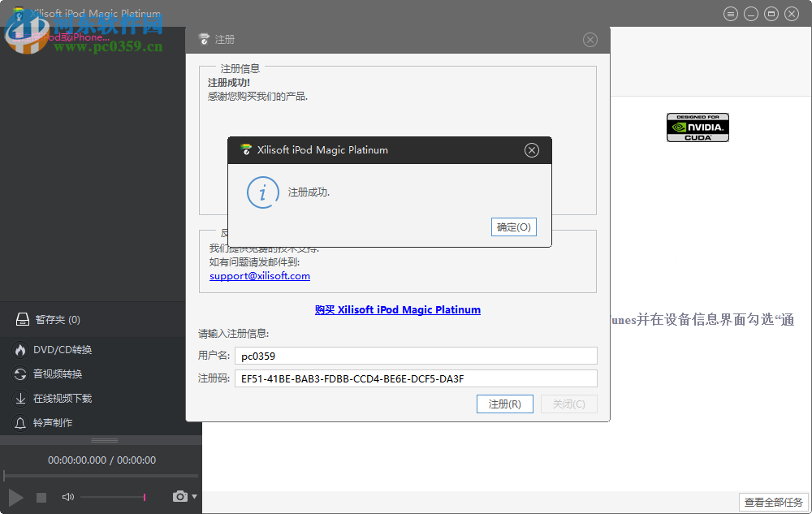Confirm registration success with 确定(O)

pyautogui.click(x=513, y=227)
